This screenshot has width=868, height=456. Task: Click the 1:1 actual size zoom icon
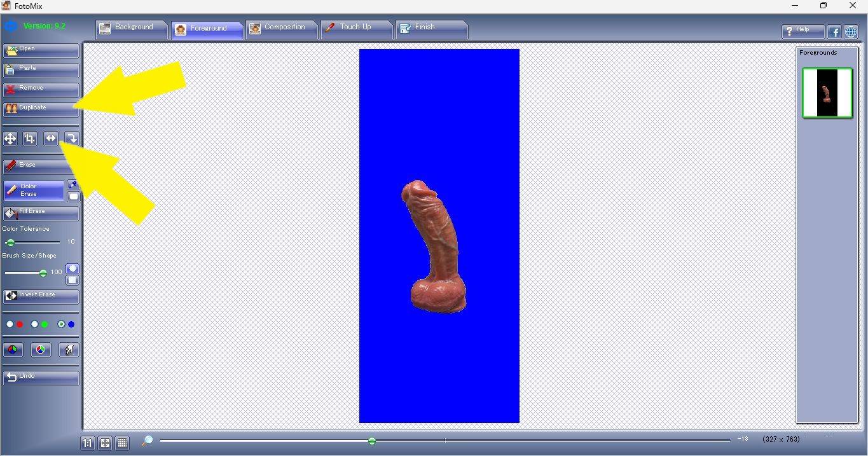click(88, 443)
